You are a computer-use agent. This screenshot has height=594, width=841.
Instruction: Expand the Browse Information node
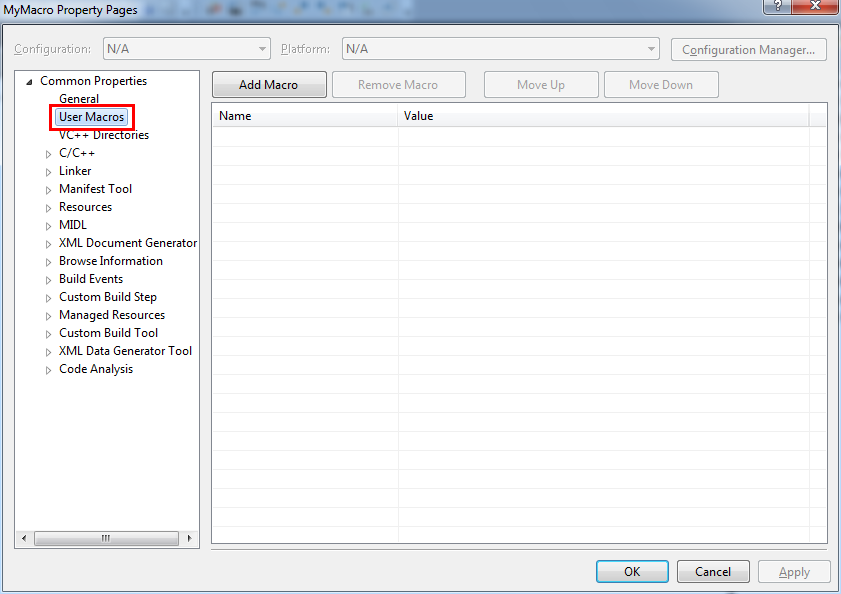[48, 262]
